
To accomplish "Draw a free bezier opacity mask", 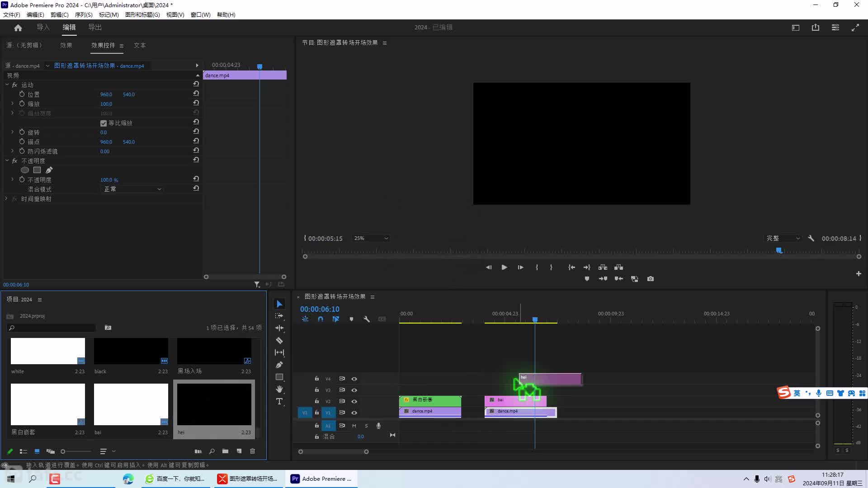I will point(49,170).
